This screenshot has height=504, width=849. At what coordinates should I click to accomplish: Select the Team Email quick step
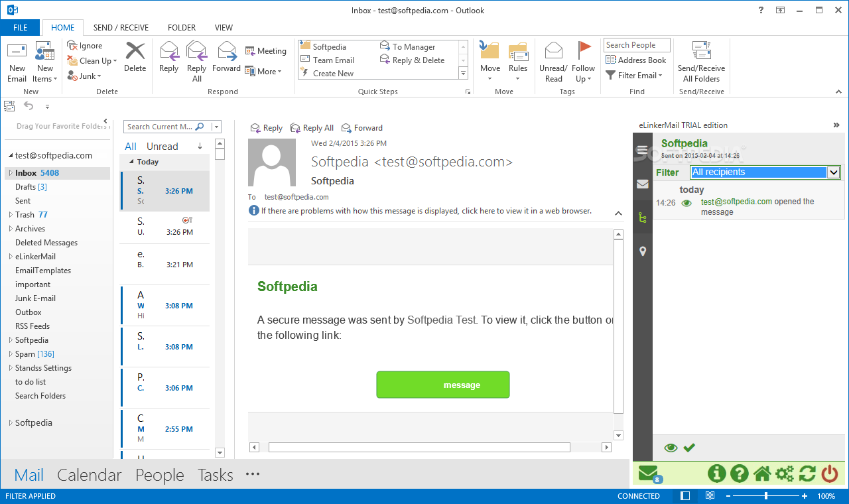tap(327, 60)
